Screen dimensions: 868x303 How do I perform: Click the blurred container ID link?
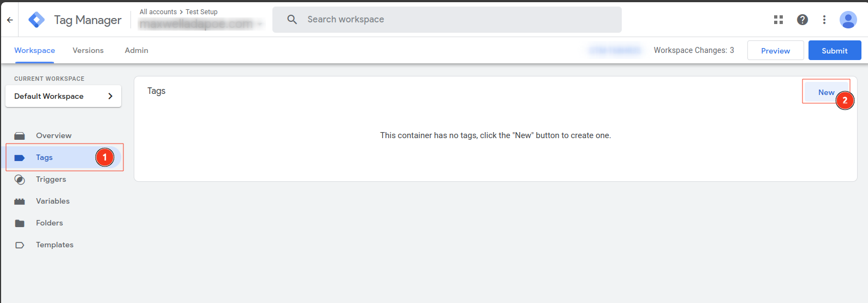click(615, 50)
